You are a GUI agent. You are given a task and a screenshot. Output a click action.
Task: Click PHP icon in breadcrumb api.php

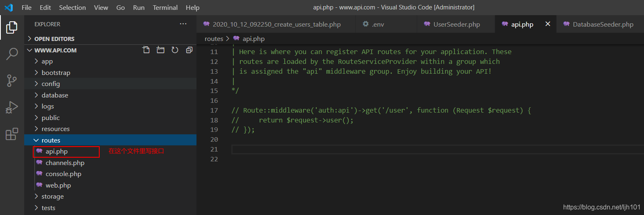coord(236,38)
